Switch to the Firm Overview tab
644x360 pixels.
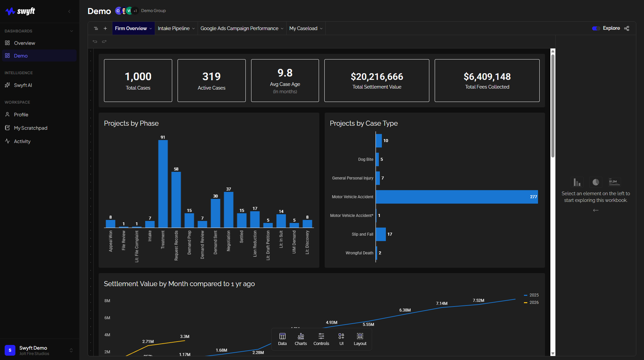[131, 28]
